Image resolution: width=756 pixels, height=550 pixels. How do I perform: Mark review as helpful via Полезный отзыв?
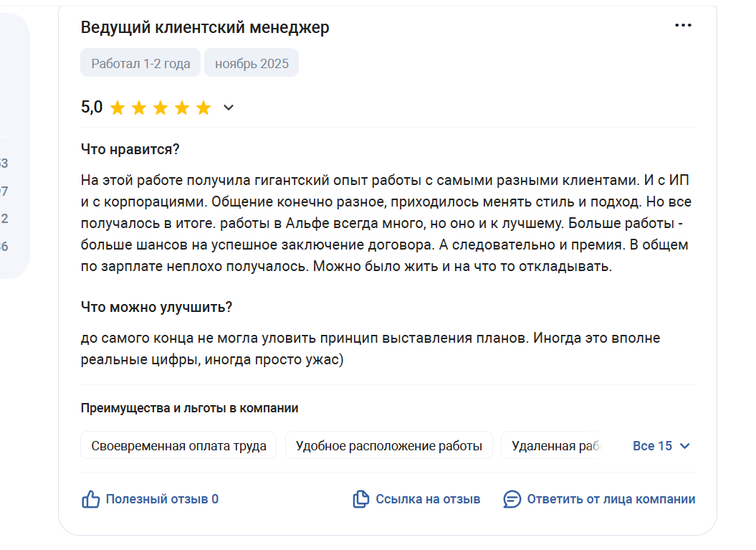tap(162, 499)
